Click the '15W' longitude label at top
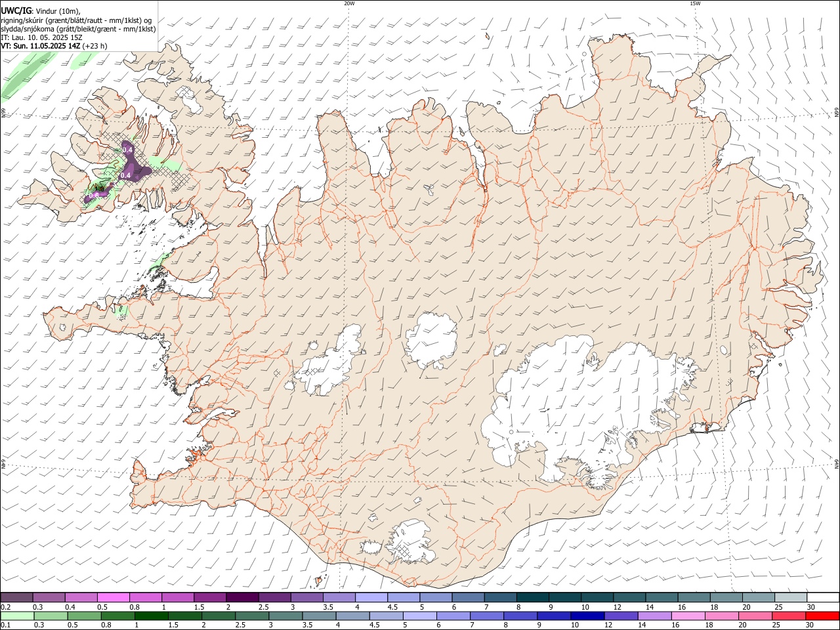This screenshot has height=630, width=840. 694,3
